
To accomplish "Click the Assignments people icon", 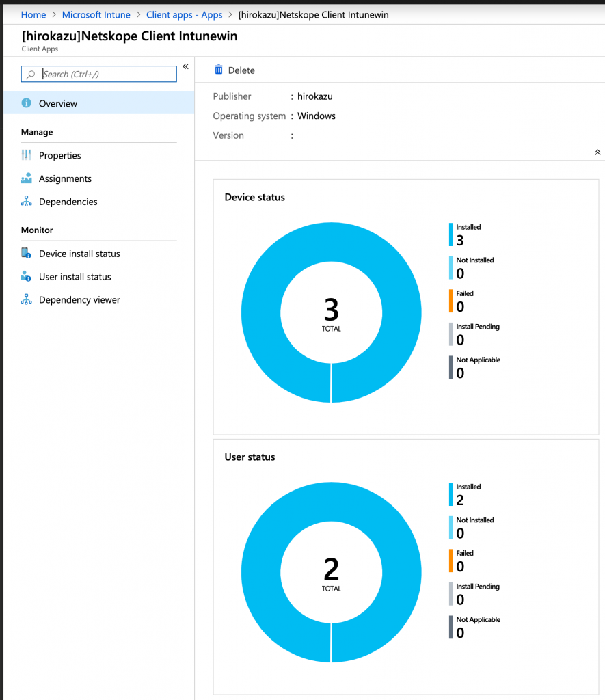I will coord(27,178).
